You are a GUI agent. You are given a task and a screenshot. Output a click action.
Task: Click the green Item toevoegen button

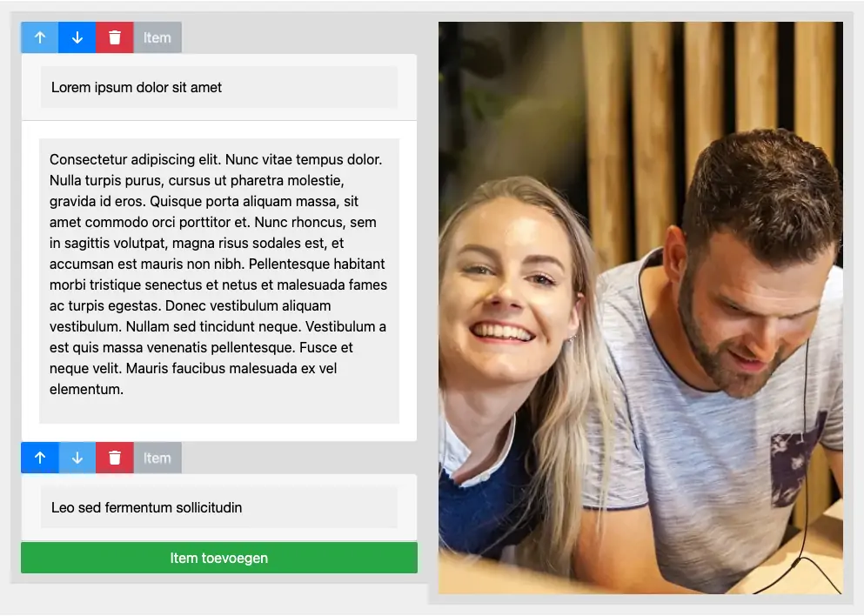219,558
